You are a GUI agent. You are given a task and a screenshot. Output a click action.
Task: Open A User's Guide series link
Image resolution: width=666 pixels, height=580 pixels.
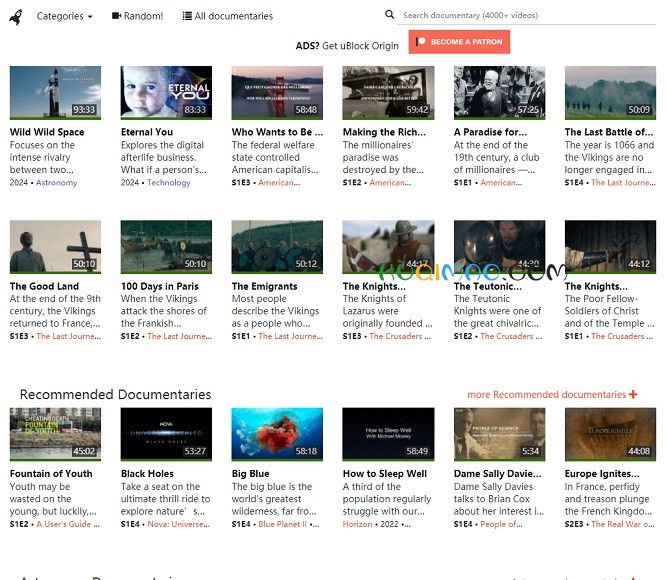(x=68, y=524)
